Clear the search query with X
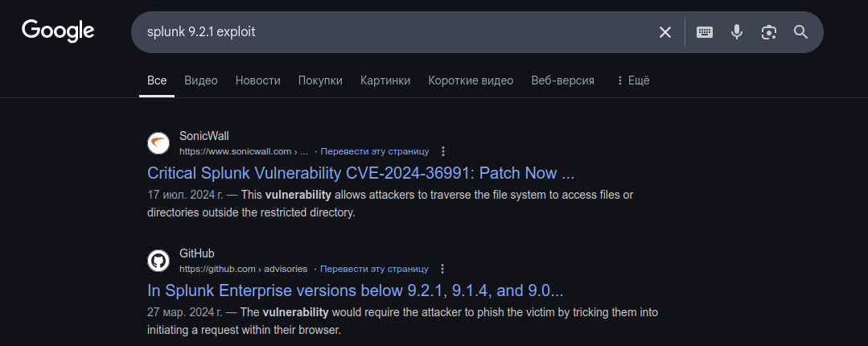The height and width of the screenshot is (346, 868). pyautogui.click(x=664, y=32)
